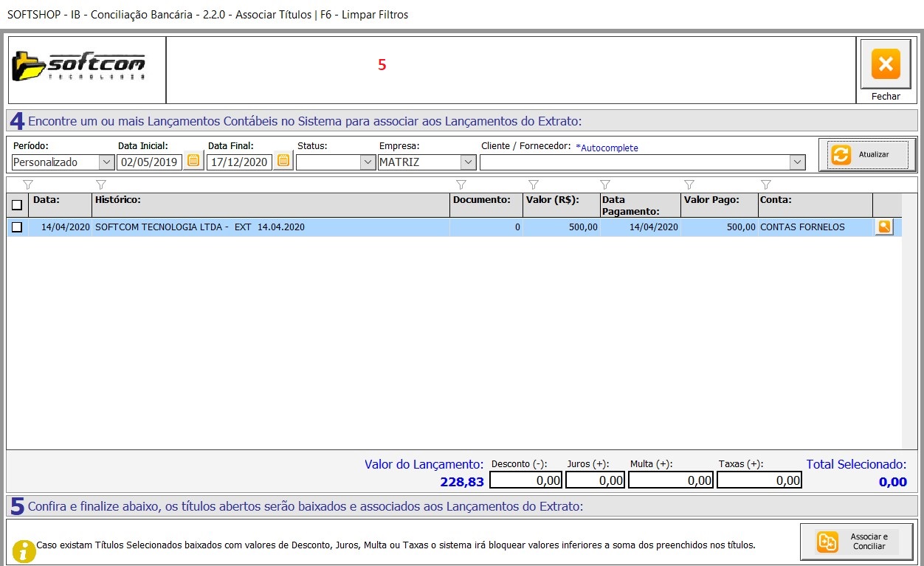This screenshot has width=924, height=566.
Task: Expand the Empresa dropdown showing MATRIZ
Action: click(467, 162)
